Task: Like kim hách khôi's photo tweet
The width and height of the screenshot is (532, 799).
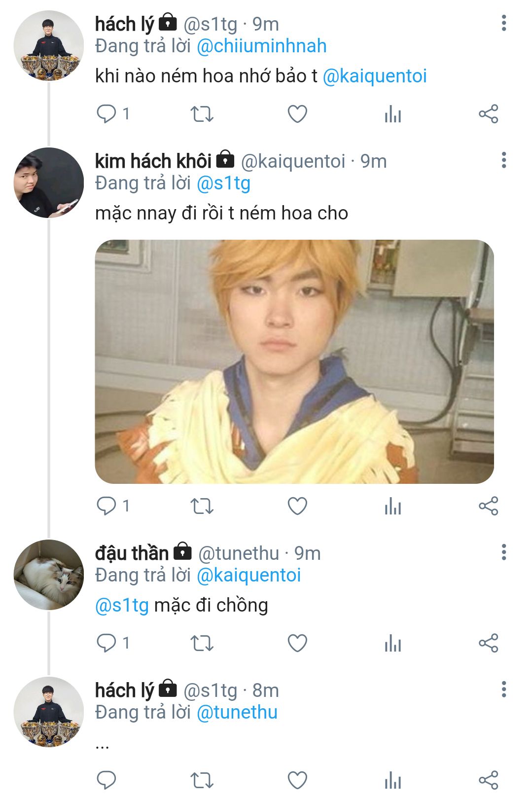Action: 297,506
